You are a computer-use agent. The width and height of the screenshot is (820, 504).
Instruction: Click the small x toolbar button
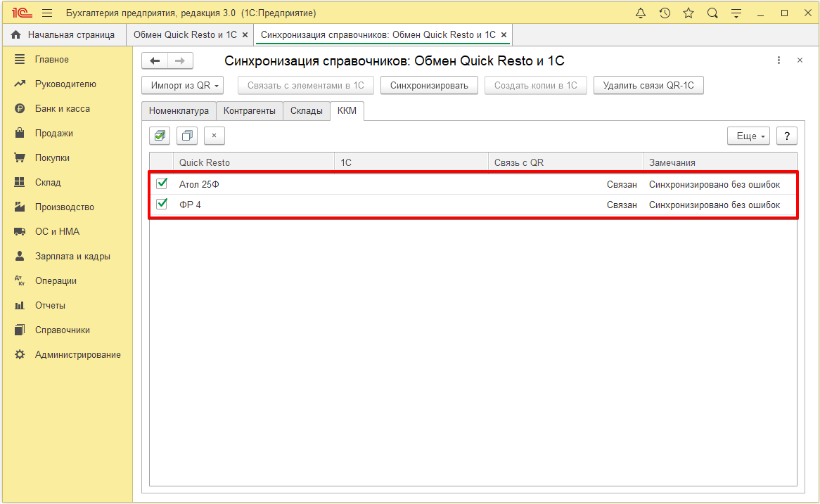coord(214,136)
